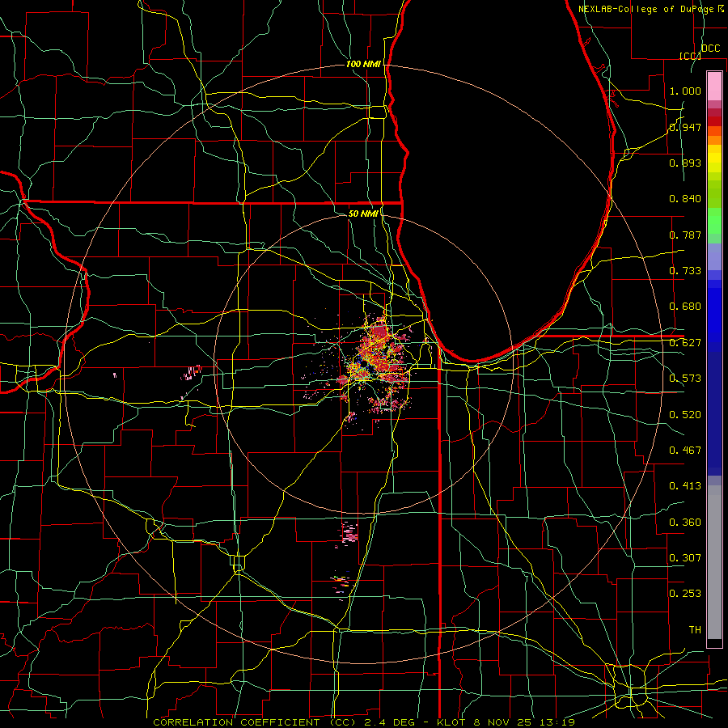Viewport: 728px width, 728px height.
Task: Pick the light pink swatch beside 1.000
Action: (x=714, y=87)
